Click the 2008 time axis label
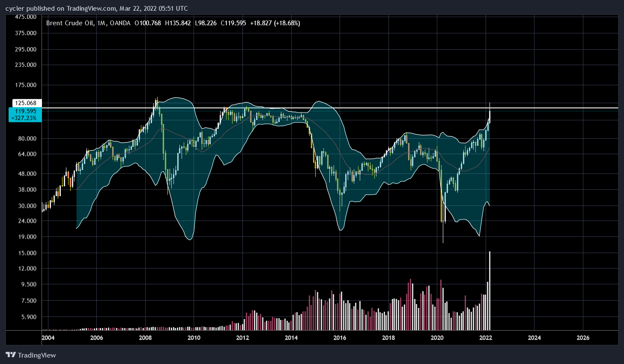Screen dimensions: 624x364 145,337
